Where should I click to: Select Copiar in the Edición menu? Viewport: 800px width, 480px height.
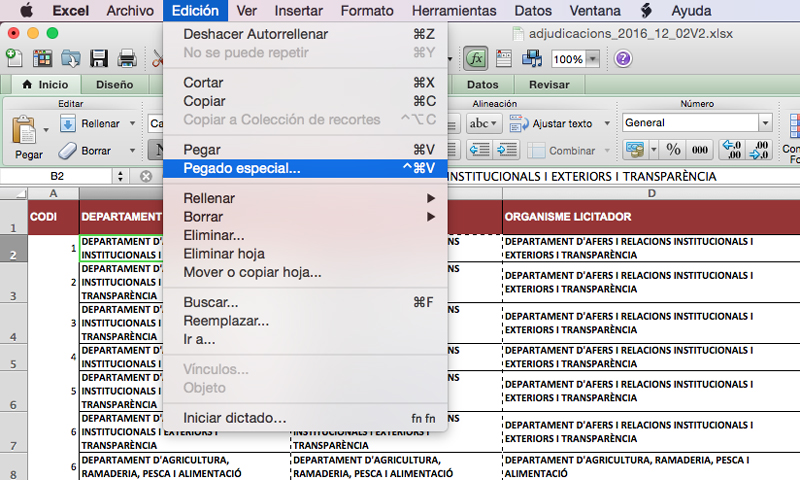pyautogui.click(x=305, y=101)
